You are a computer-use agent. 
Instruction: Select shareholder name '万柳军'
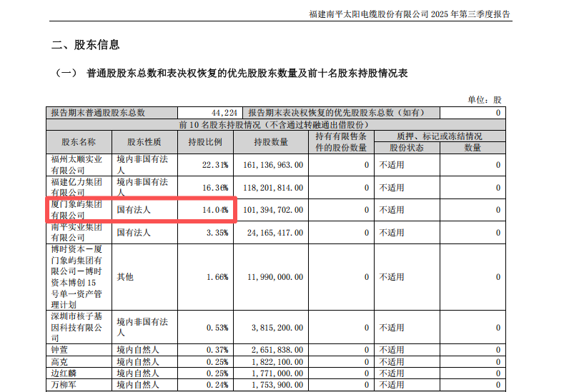pyautogui.click(x=64, y=385)
